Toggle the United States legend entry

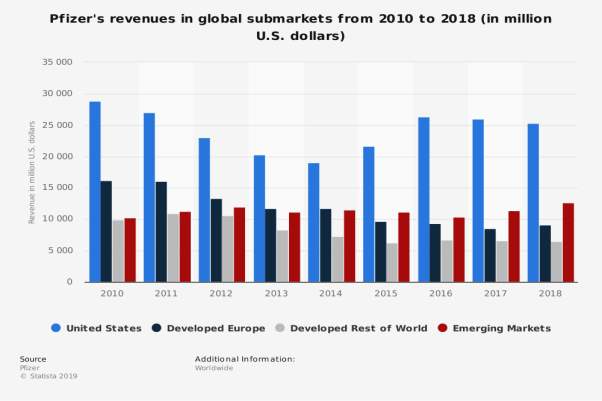click(x=96, y=328)
